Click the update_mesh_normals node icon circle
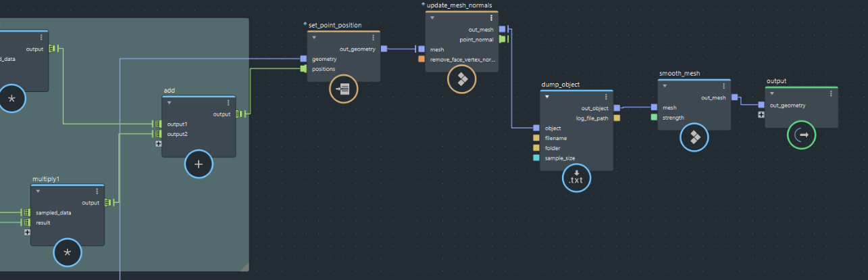 462,80
